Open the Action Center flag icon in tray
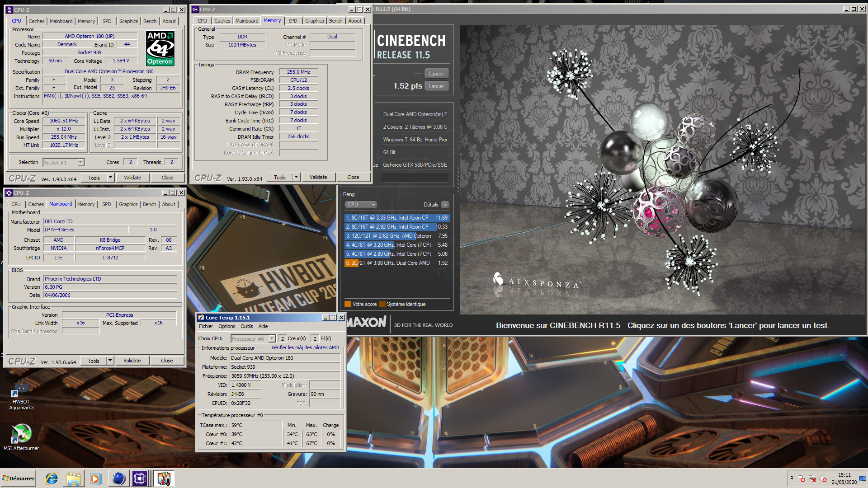This screenshot has width=868, height=488. pyautogui.click(x=802, y=479)
